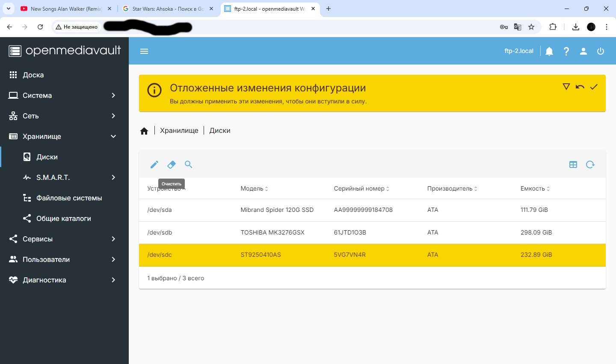
Task: Click the help question mark icon
Action: (x=566, y=51)
